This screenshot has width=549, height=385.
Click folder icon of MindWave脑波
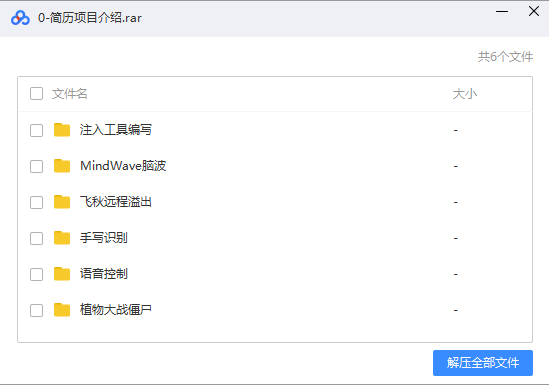(62, 166)
